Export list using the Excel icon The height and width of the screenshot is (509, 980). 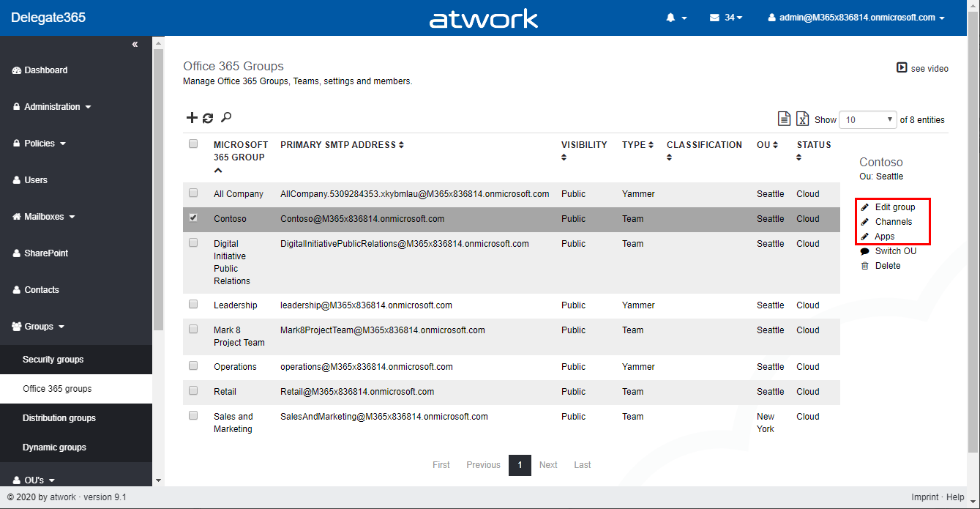pyautogui.click(x=802, y=119)
